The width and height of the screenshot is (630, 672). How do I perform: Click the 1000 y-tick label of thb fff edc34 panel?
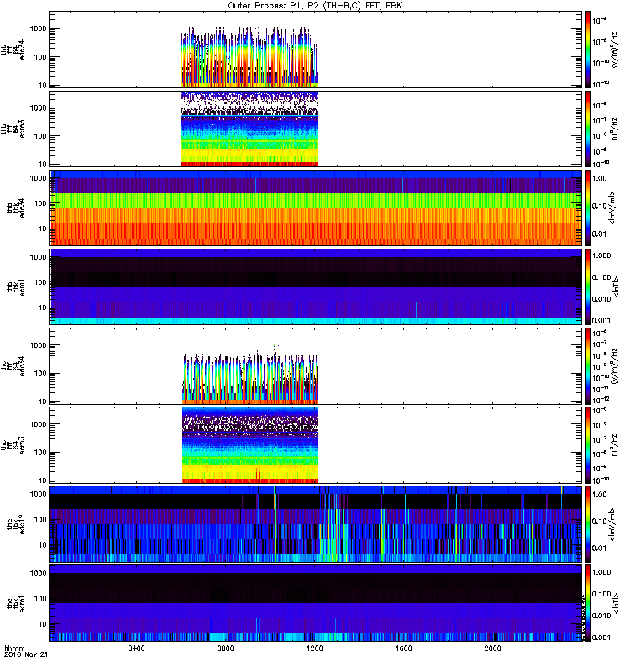[38, 29]
